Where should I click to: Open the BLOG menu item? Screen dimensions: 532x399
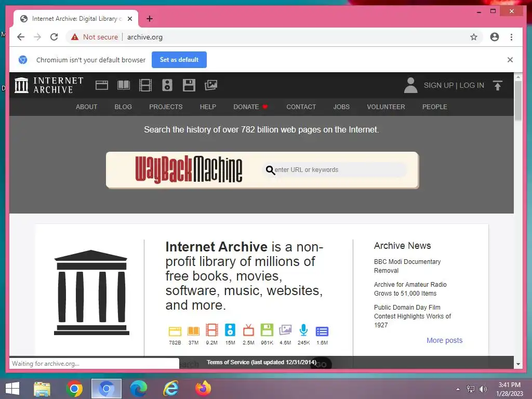pyautogui.click(x=123, y=107)
